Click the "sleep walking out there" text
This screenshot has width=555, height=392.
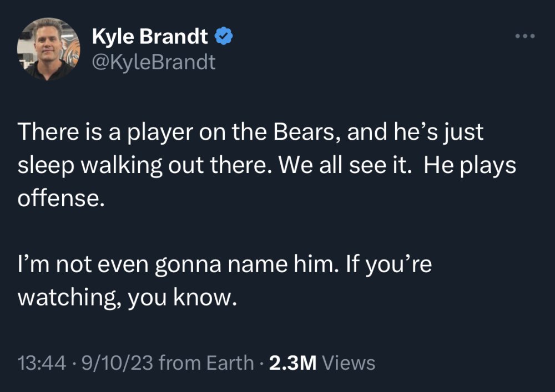[x=145, y=165]
